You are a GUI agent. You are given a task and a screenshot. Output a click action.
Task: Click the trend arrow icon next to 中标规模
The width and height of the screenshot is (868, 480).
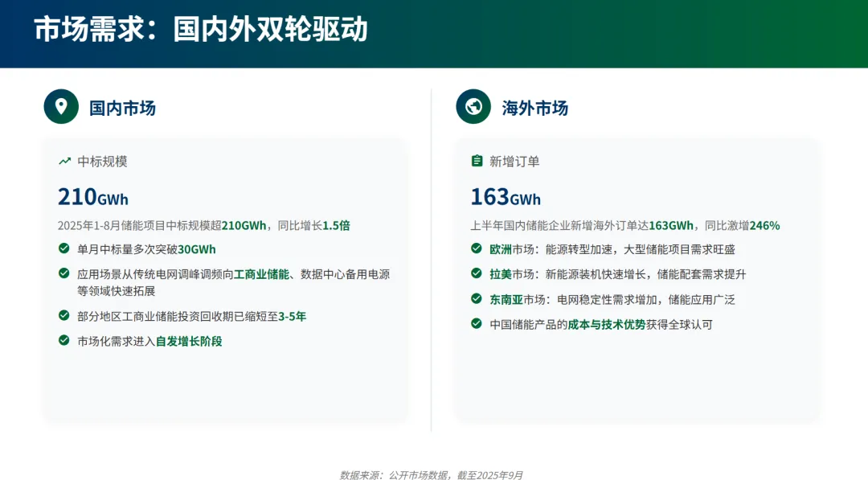[65, 162]
